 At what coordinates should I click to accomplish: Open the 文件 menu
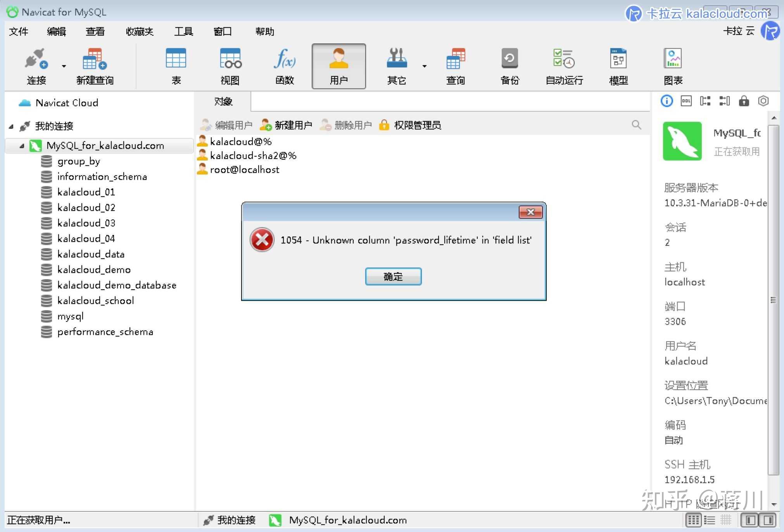pyautogui.click(x=19, y=31)
